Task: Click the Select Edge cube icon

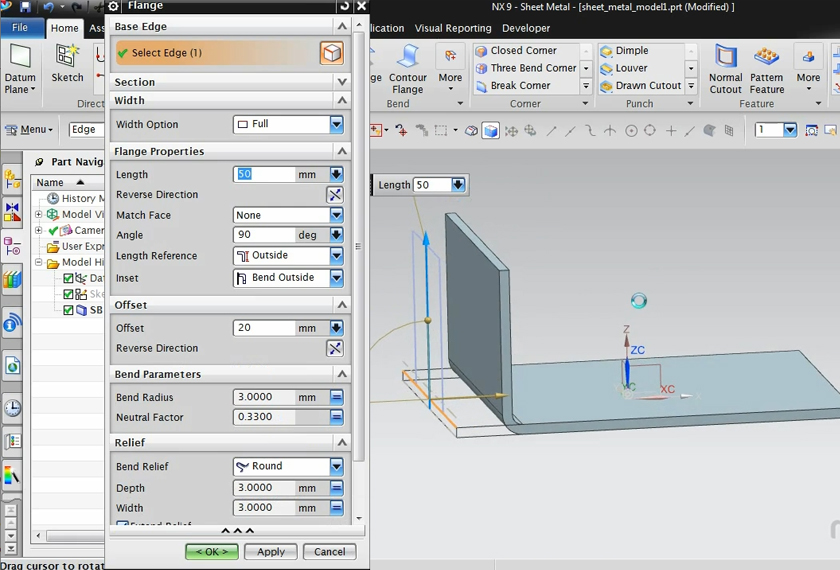Action: [x=331, y=53]
